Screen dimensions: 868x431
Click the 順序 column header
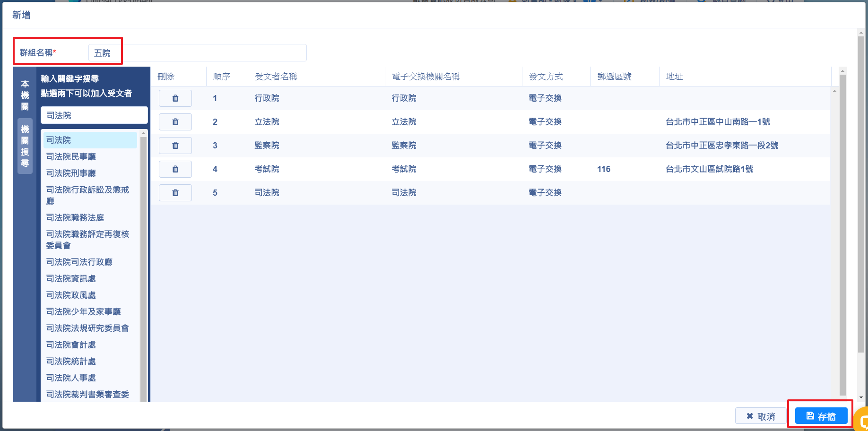[222, 77]
